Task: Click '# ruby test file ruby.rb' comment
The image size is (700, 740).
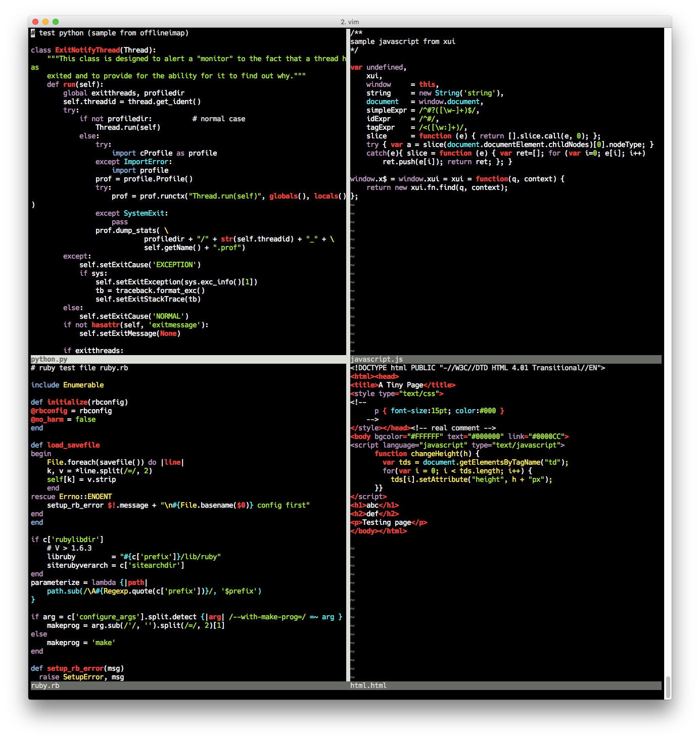Action: point(79,368)
